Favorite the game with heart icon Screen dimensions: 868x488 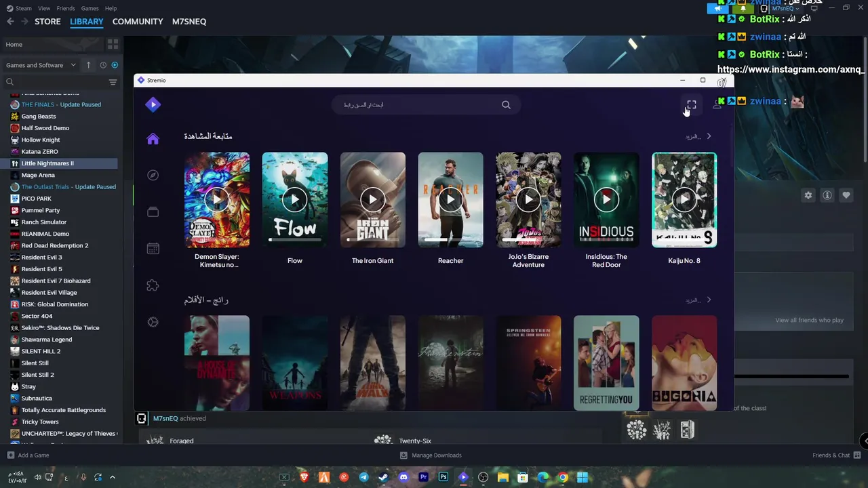point(846,195)
